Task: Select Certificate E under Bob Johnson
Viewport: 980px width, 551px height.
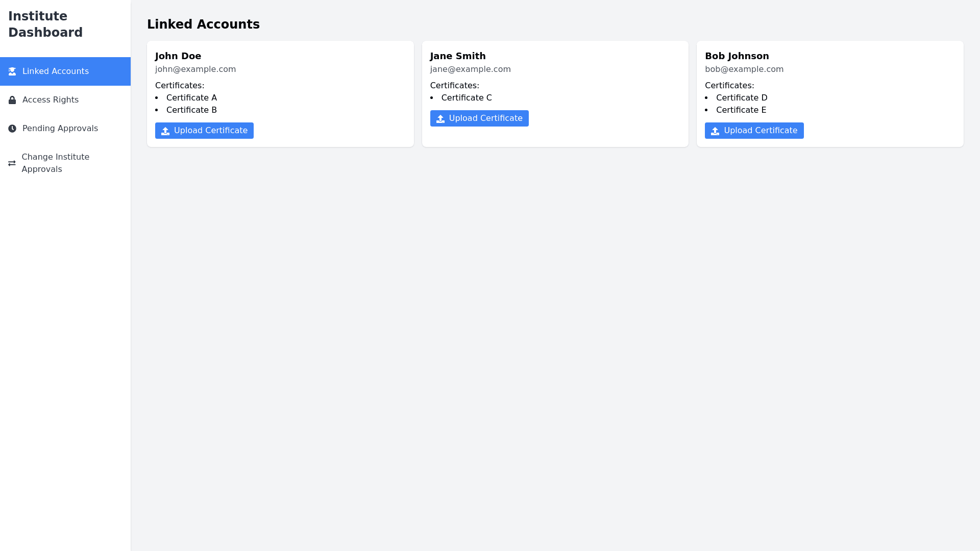Action: 741,110
